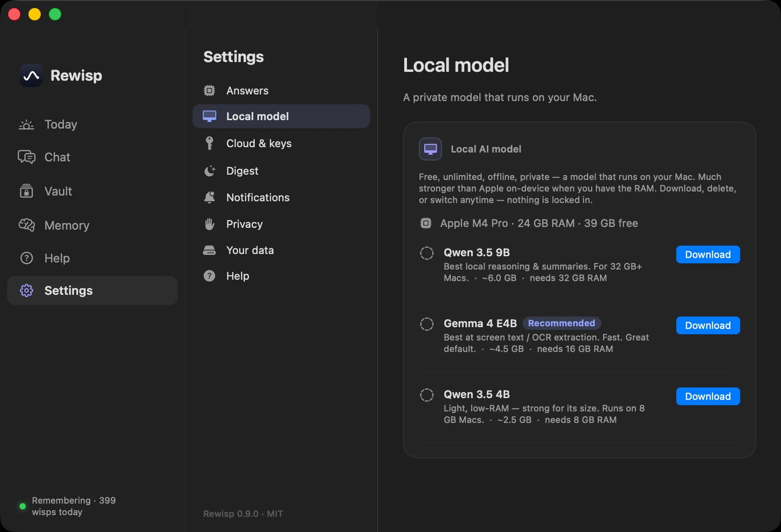
Task: Click the Cloud & keys key icon
Action: click(209, 143)
